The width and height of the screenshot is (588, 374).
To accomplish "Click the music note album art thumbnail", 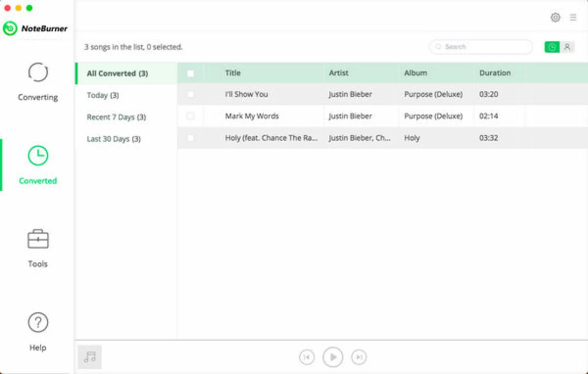I will (89, 357).
